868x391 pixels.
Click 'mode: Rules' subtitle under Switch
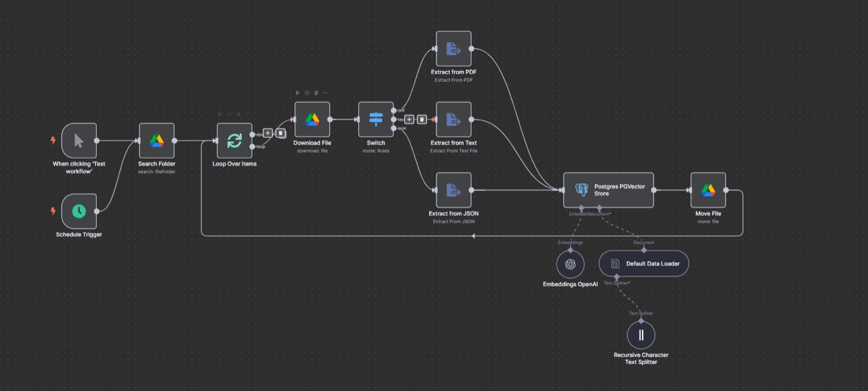(x=376, y=151)
